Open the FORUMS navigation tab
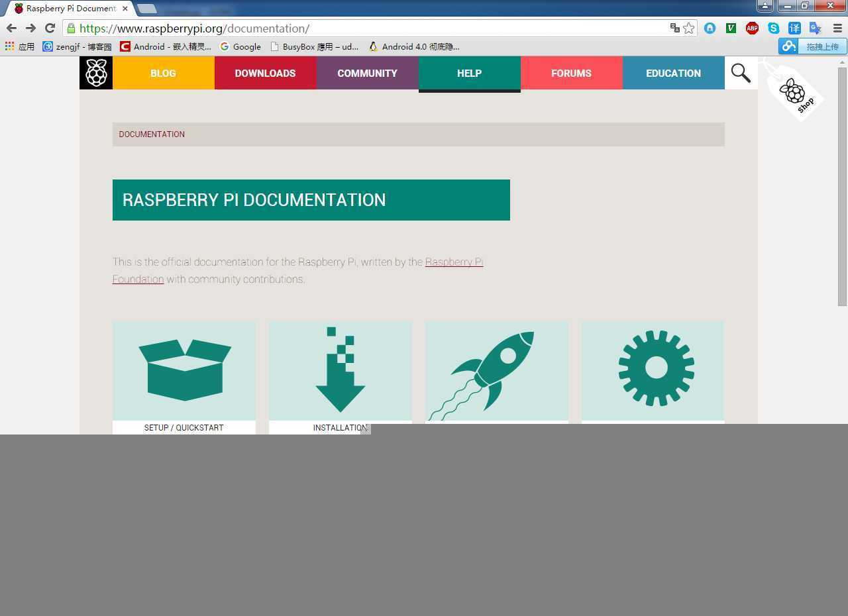The height and width of the screenshot is (616, 848). coord(571,73)
